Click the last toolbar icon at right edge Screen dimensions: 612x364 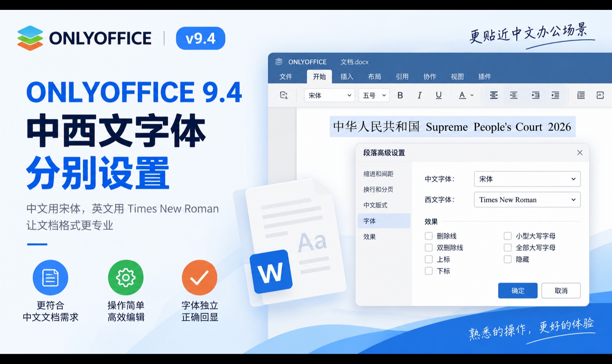600,95
